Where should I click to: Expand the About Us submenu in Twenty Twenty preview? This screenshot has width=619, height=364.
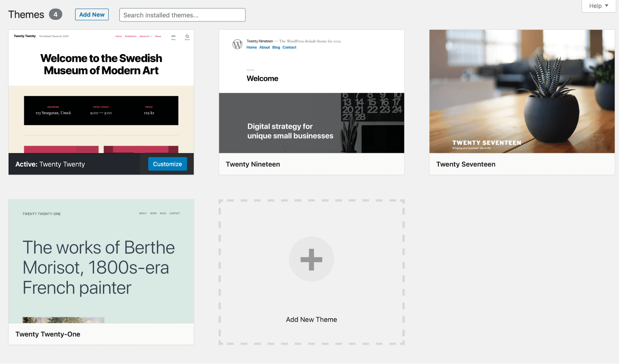click(x=145, y=36)
